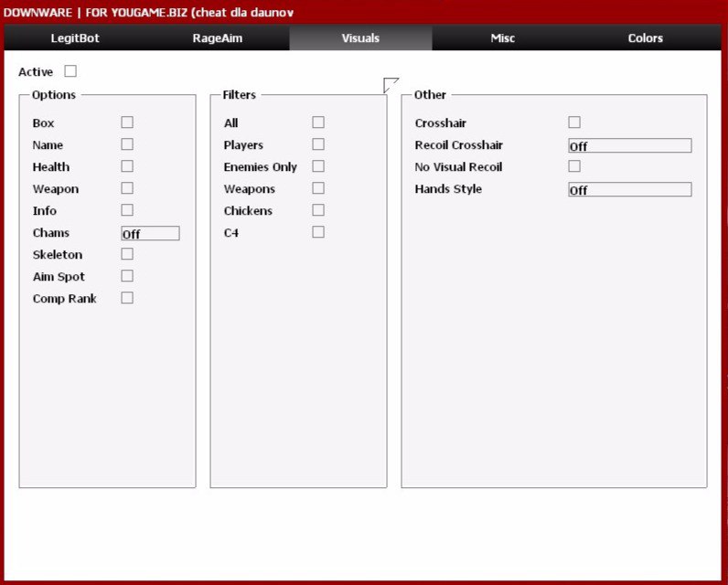Check the Enemies Only filter
This screenshot has height=585, width=728.
tap(318, 166)
